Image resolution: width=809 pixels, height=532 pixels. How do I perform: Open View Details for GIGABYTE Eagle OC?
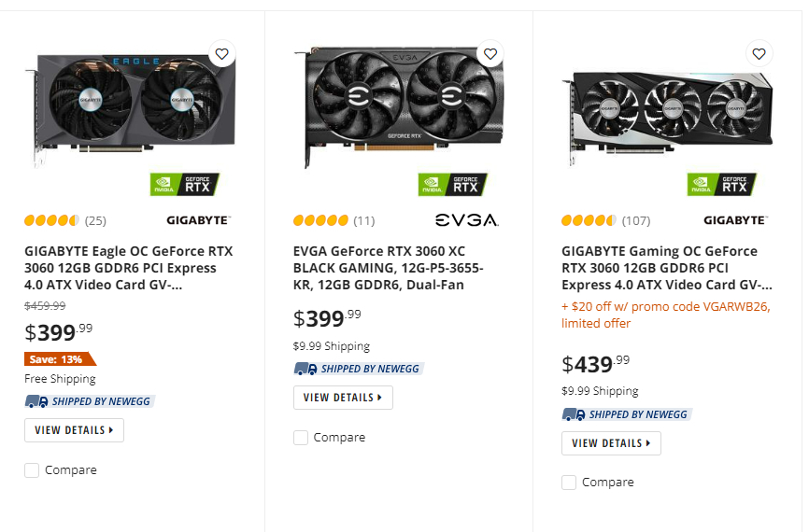74,430
